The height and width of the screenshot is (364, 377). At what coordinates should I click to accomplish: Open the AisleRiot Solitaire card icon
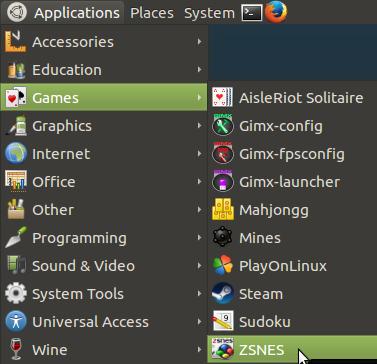tap(223, 97)
